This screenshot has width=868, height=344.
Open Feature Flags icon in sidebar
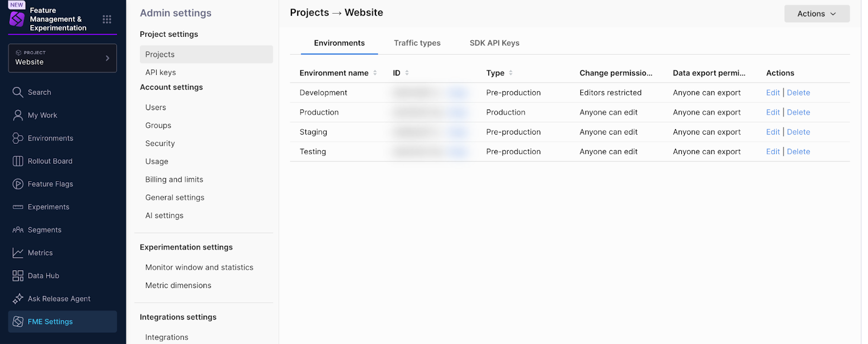[18, 184]
